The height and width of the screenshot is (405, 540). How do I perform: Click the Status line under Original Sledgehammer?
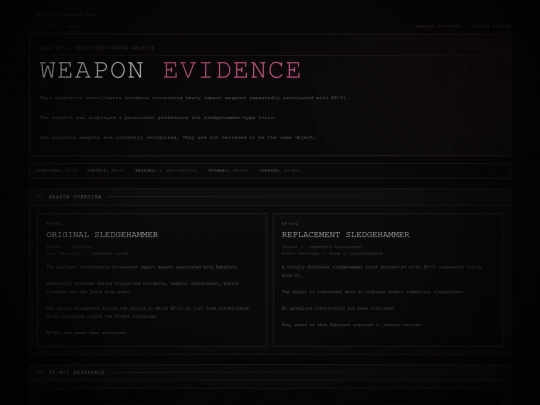(69, 247)
